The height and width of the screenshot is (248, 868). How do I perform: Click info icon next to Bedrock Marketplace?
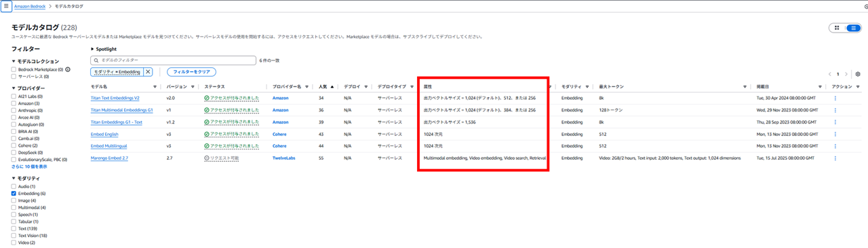click(x=68, y=69)
